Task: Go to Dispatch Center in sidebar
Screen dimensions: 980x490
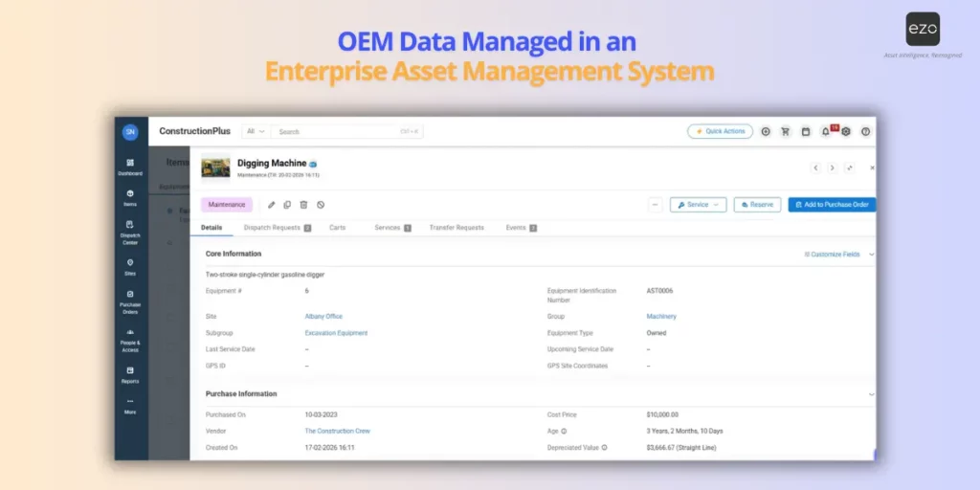Action: [x=130, y=233]
